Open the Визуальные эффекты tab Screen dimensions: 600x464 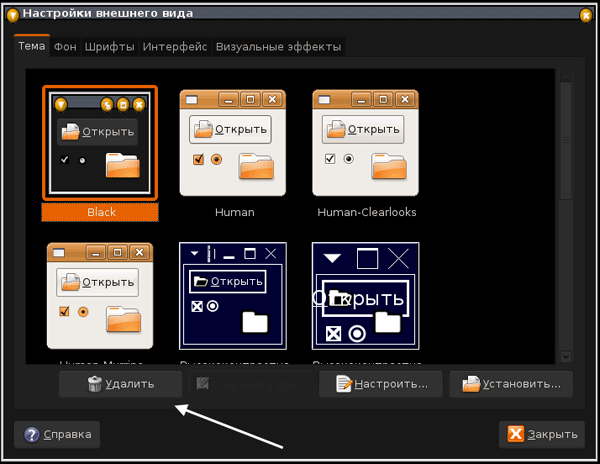(278, 47)
